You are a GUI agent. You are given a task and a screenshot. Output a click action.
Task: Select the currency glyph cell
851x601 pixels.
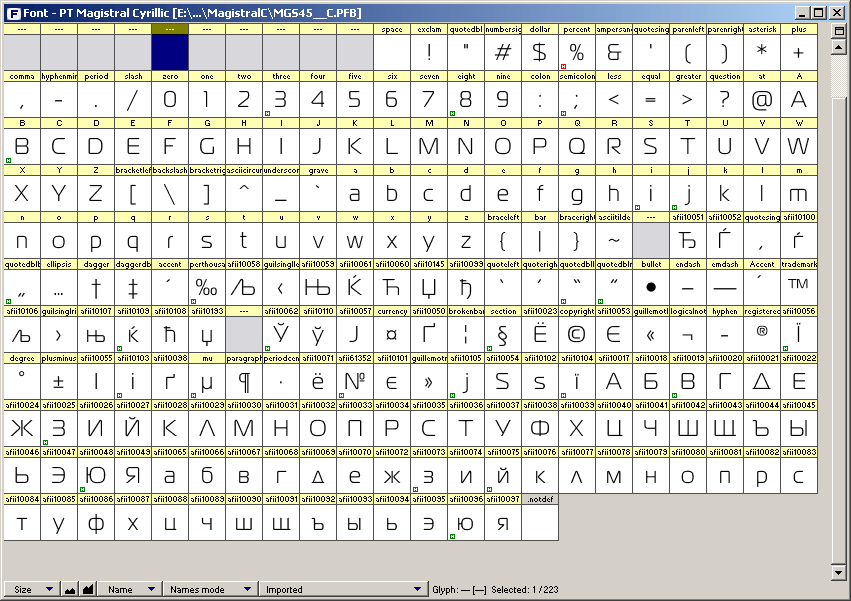point(392,334)
